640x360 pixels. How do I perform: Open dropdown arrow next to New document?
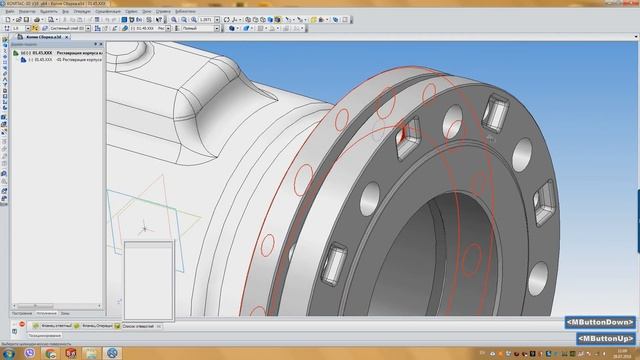point(13,20)
